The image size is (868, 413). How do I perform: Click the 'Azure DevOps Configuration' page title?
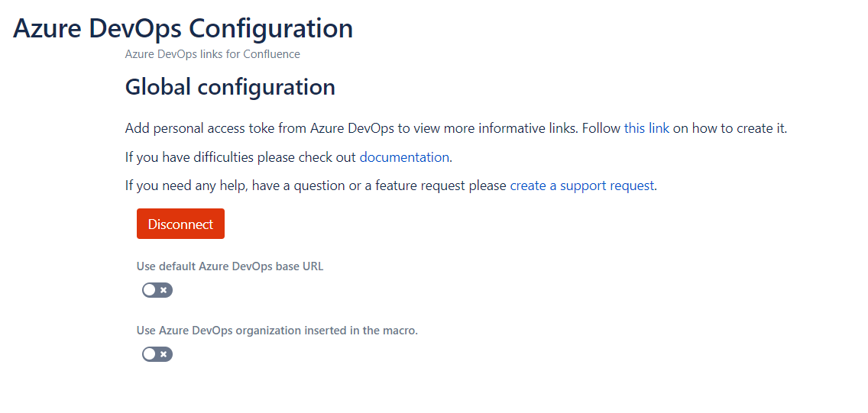click(183, 28)
